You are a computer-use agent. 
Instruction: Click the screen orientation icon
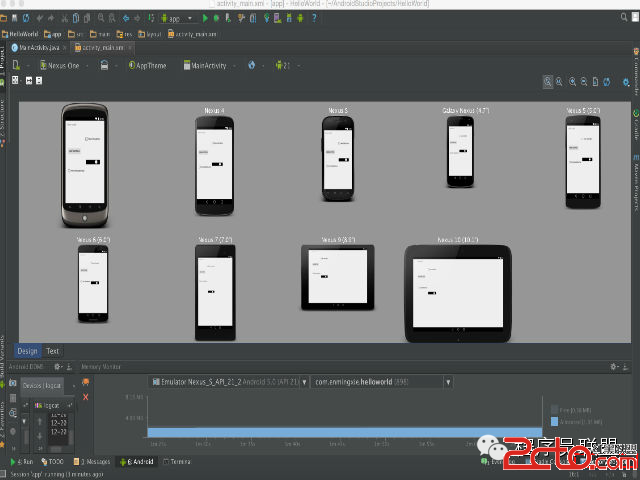[105, 66]
